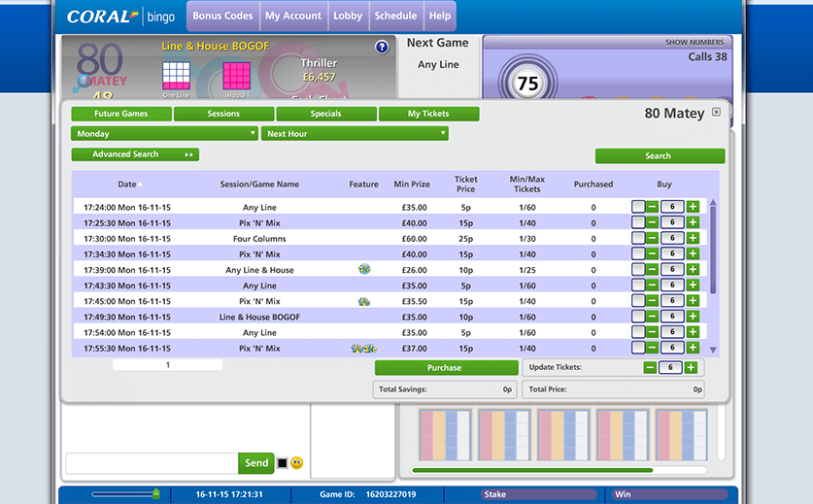This screenshot has height=504, width=813.
Task: Click the feature icon on Any Line & House row
Action: [364, 269]
